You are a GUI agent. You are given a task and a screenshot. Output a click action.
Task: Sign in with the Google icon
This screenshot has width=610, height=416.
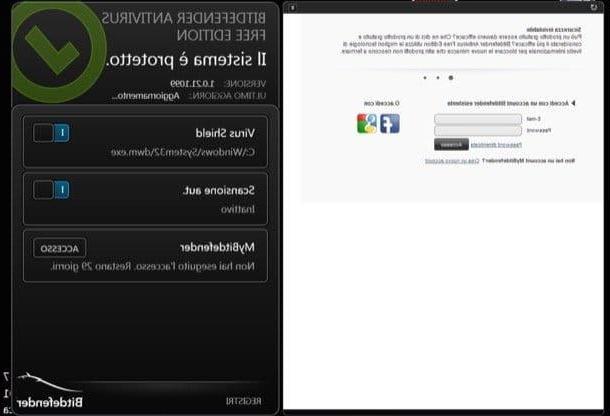coord(367,124)
